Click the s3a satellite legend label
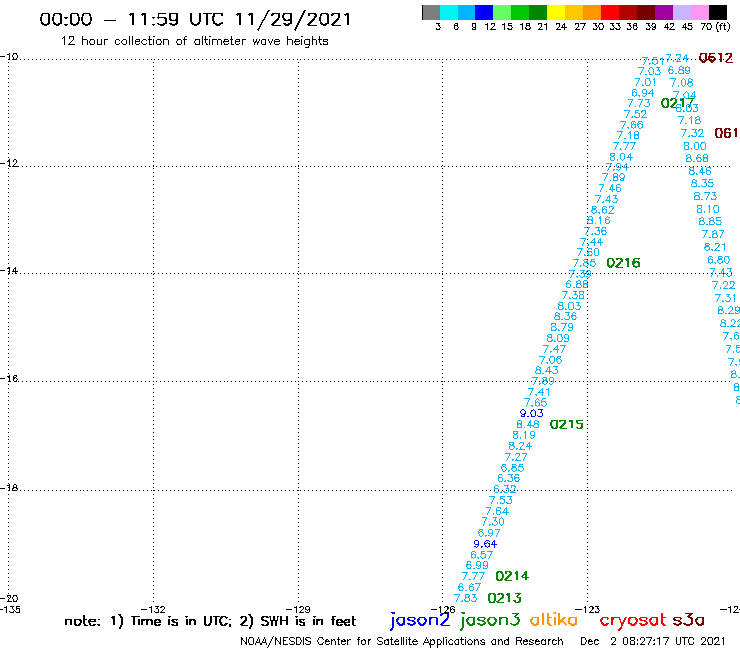 pos(688,620)
